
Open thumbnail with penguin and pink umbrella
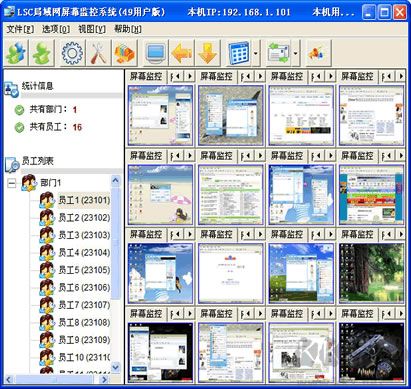coord(160,195)
